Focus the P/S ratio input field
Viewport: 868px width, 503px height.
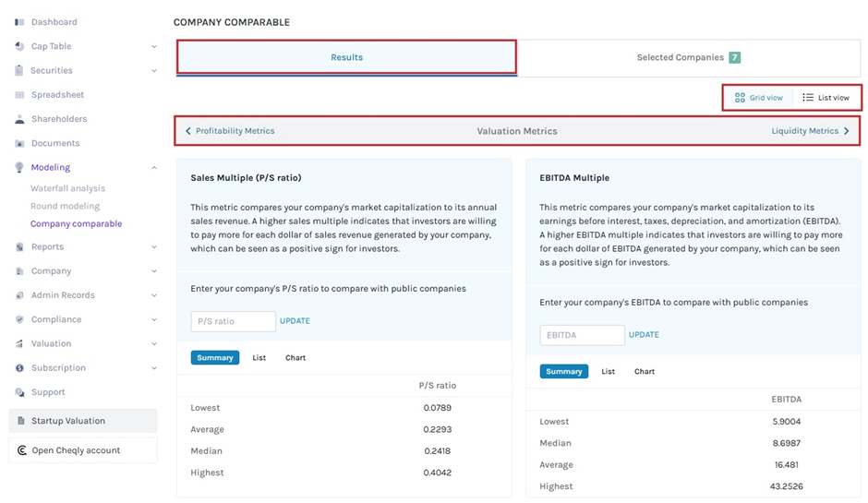coord(233,321)
